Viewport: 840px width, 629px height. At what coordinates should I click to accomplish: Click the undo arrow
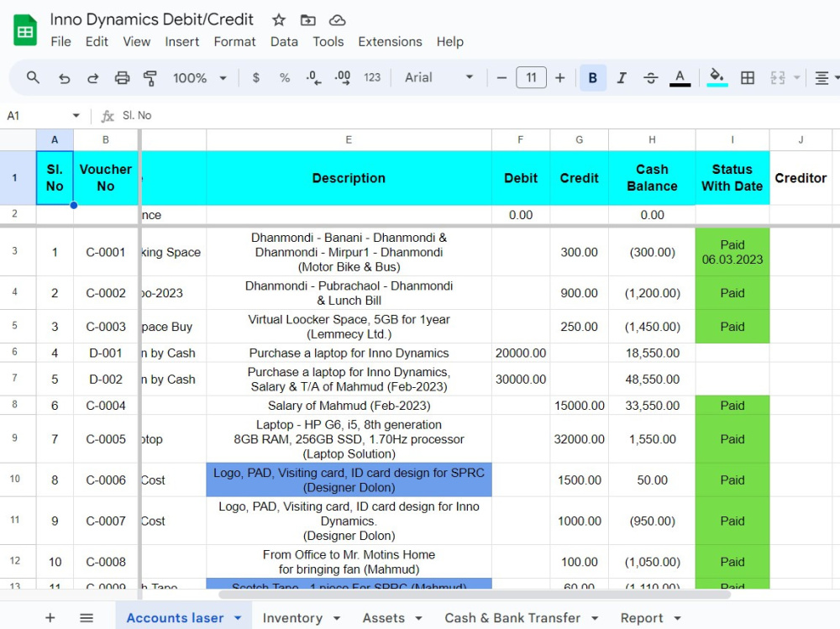click(x=65, y=78)
